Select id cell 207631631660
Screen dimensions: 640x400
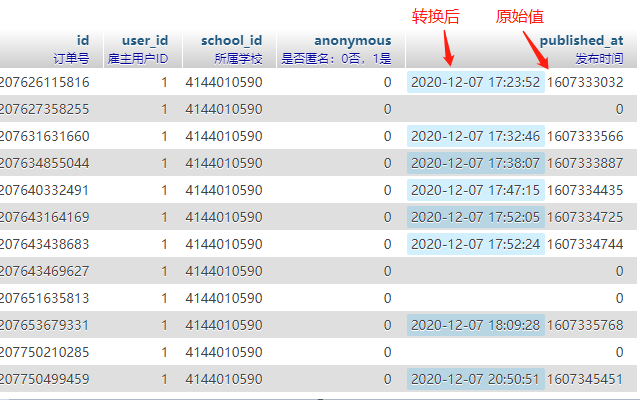[x=44, y=136]
